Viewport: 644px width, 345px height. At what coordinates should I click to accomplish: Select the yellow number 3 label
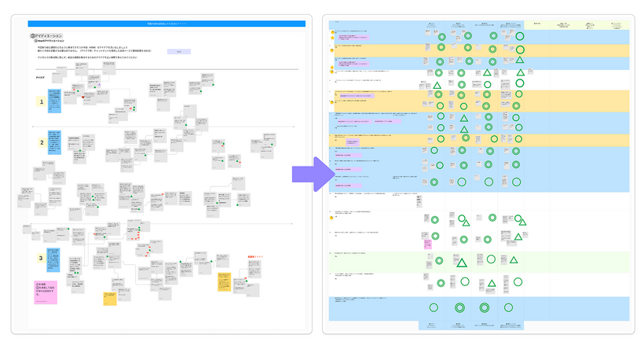coord(42,258)
